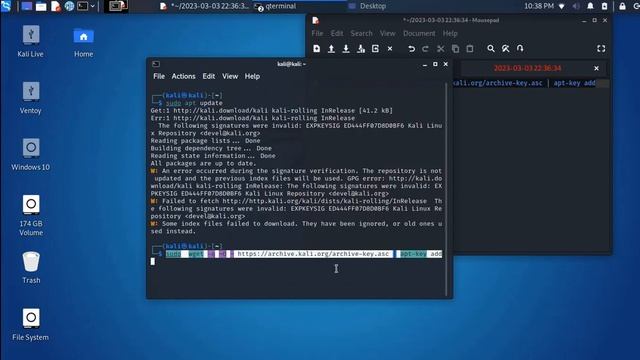
Task: Launch terminal emulator from top panel
Action: [x=83, y=6]
